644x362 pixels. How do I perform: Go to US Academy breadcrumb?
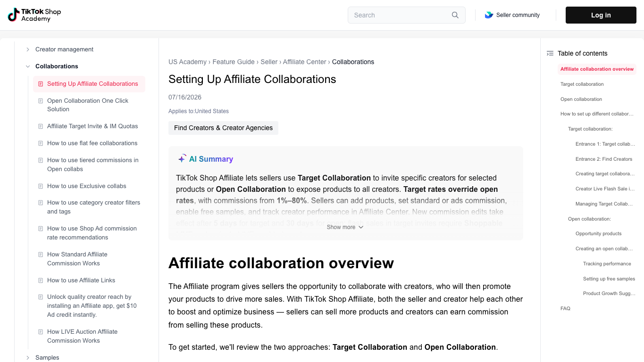point(187,62)
